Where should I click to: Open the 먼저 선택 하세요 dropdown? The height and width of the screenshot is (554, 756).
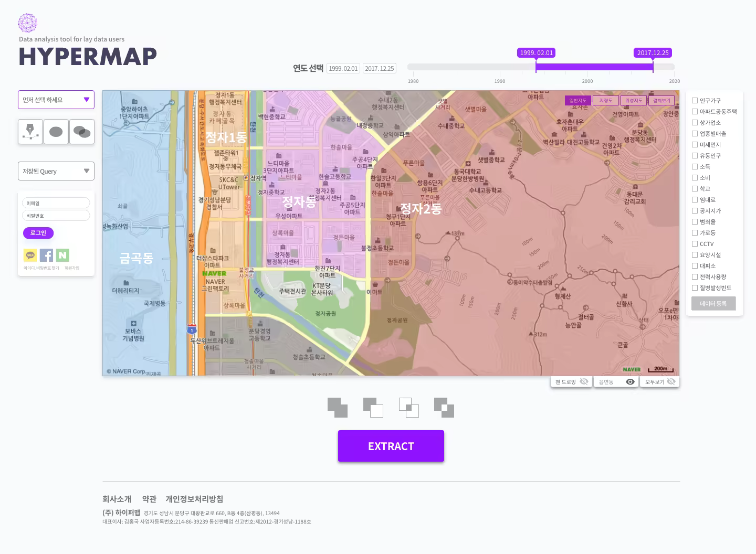coord(56,100)
